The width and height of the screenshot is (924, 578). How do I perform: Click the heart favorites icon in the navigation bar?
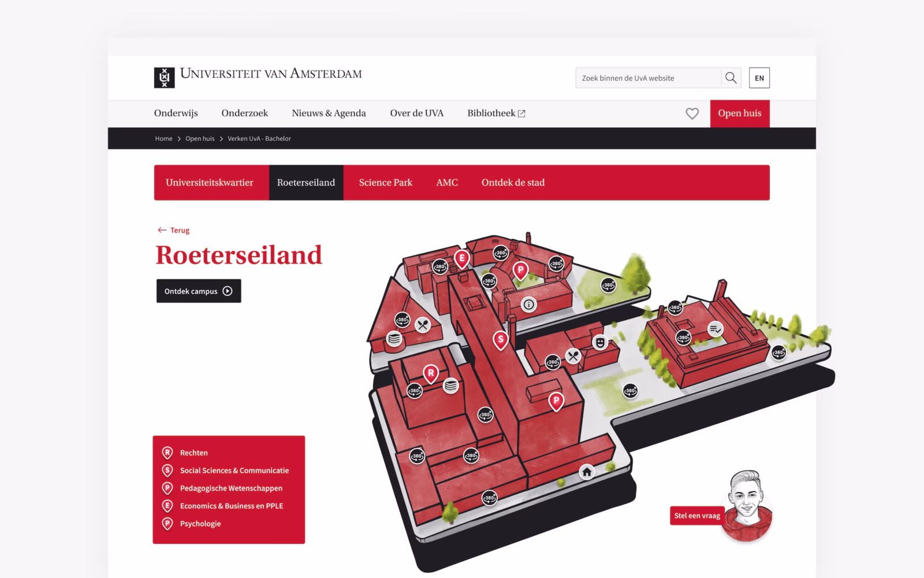coord(692,113)
